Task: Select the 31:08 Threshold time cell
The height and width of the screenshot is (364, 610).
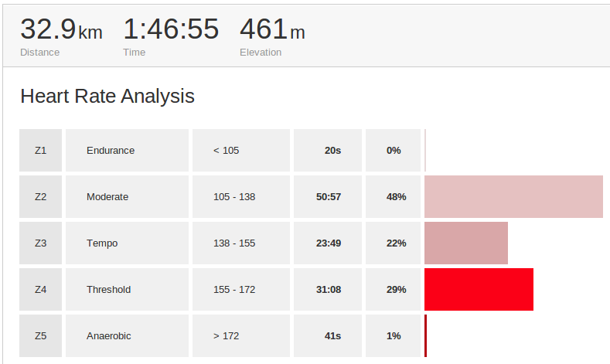Action: tap(329, 290)
